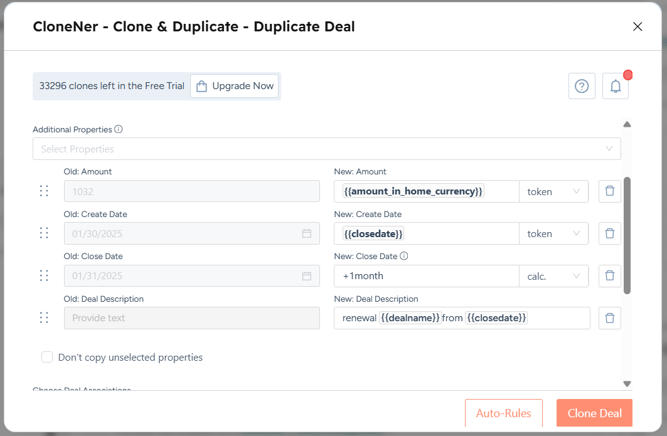667x436 pixels.
Task: Open the token dropdown for Create Date
Action: pyautogui.click(x=553, y=234)
